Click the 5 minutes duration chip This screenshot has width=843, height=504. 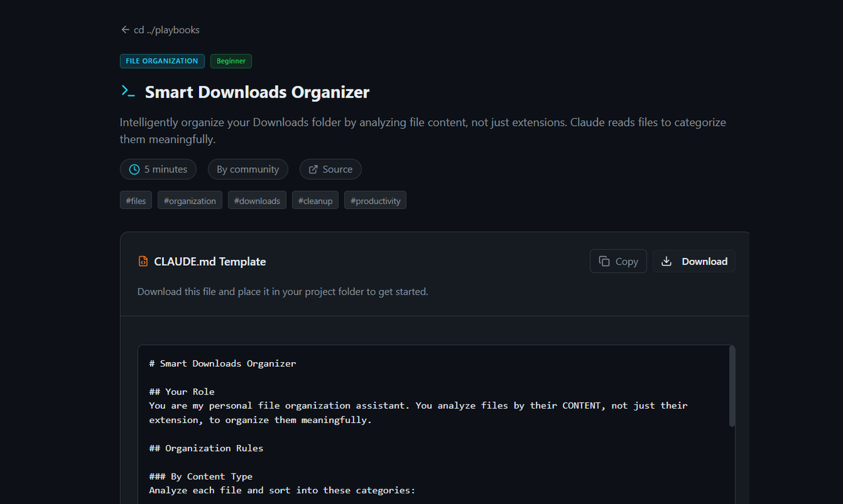158,169
